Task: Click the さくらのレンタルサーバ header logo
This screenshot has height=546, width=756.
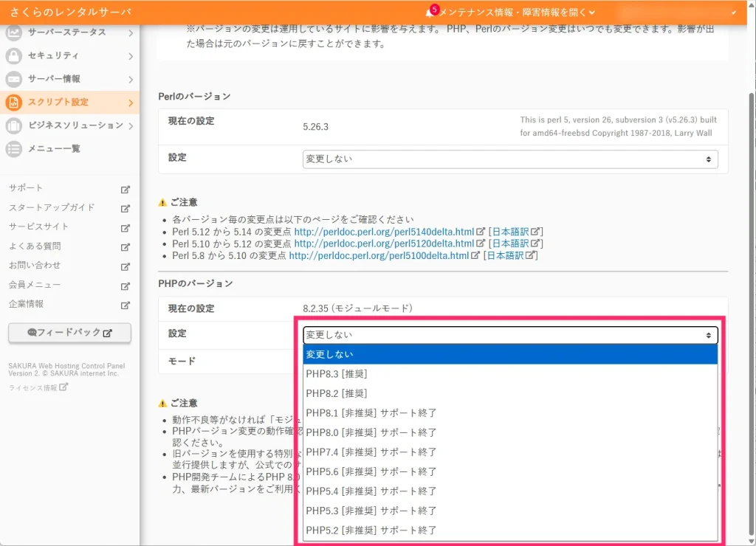Action: [x=70, y=12]
